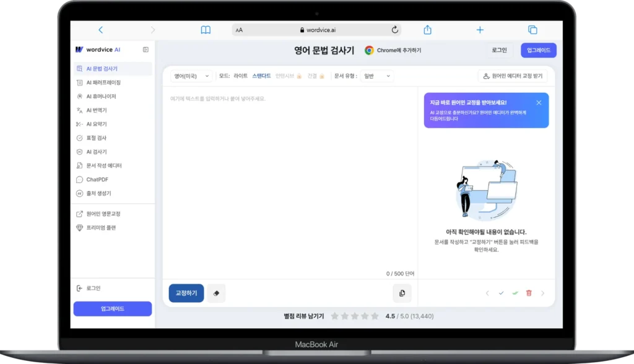Image resolution: width=634 pixels, height=364 pixels.
Task: Open 문서 작성 에디터 in sidebar
Action: (x=113, y=165)
